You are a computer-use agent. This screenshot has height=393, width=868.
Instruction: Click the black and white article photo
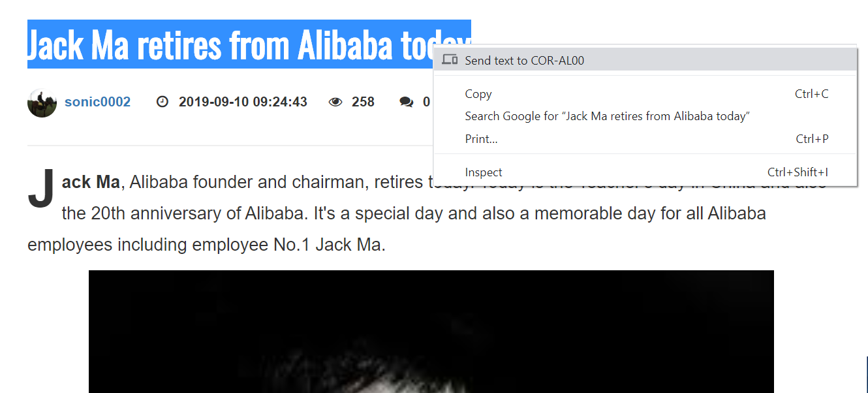[x=431, y=332]
